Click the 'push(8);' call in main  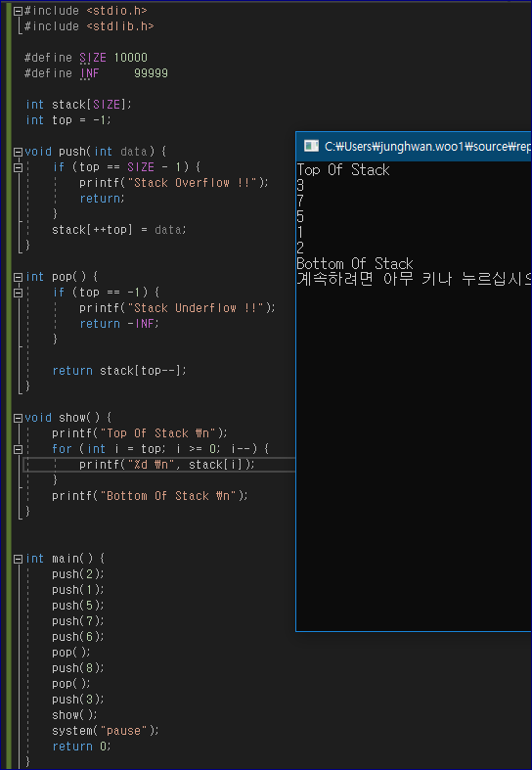click(78, 668)
